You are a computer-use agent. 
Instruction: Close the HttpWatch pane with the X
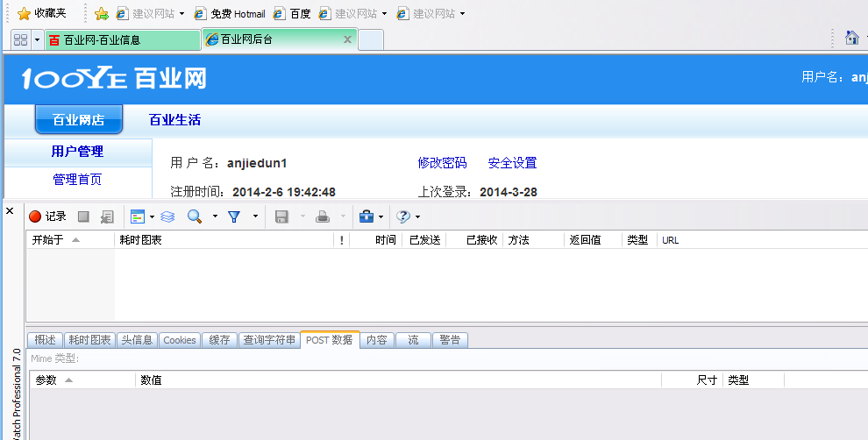[10, 211]
